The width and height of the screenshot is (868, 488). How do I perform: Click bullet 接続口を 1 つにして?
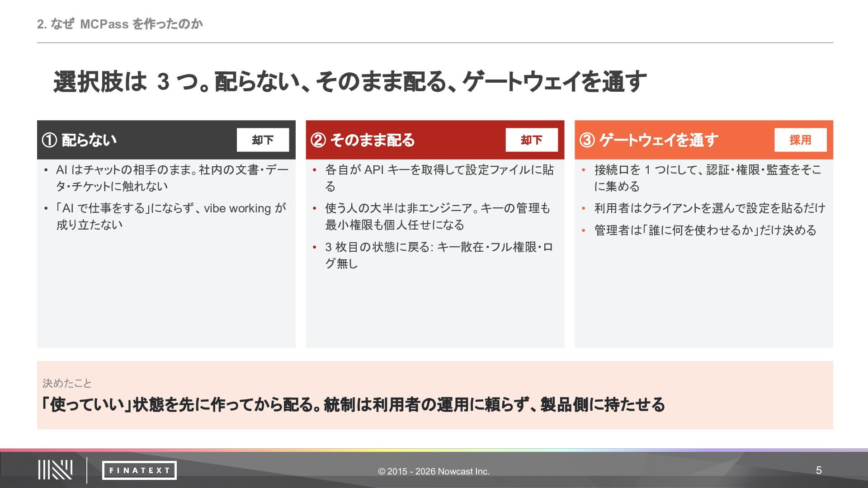click(x=708, y=178)
